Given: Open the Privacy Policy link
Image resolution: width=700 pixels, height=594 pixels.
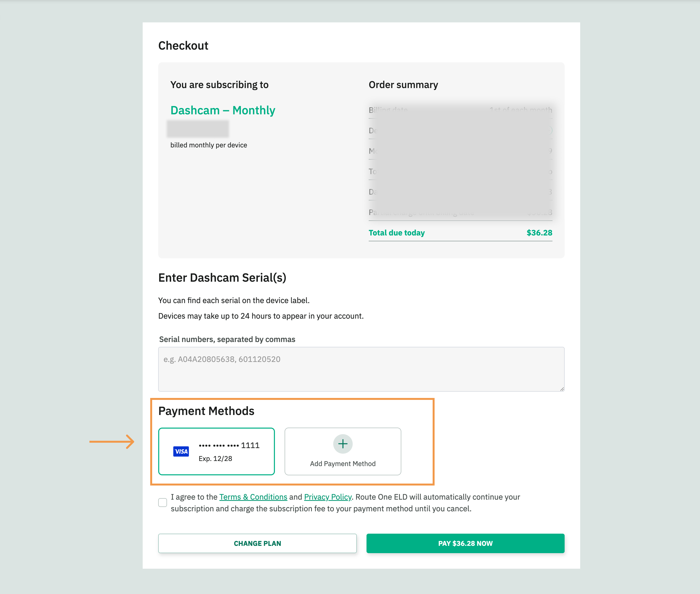Looking at the screenshot, I should click(x=328, y=497).
